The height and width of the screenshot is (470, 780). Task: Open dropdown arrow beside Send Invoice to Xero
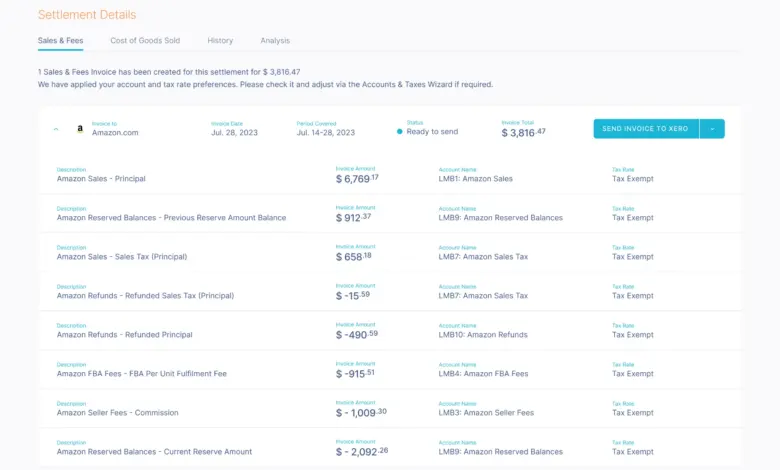(x=712, y=129)
